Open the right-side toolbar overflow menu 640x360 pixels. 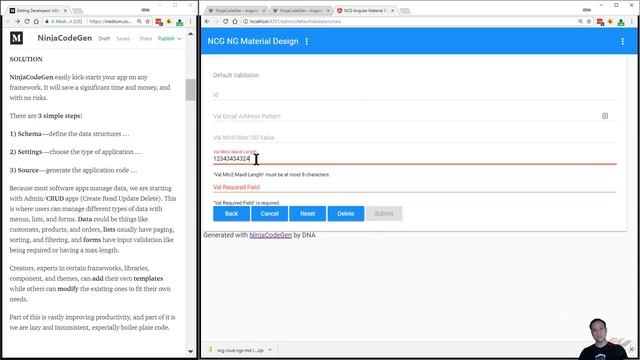(622, 41)
